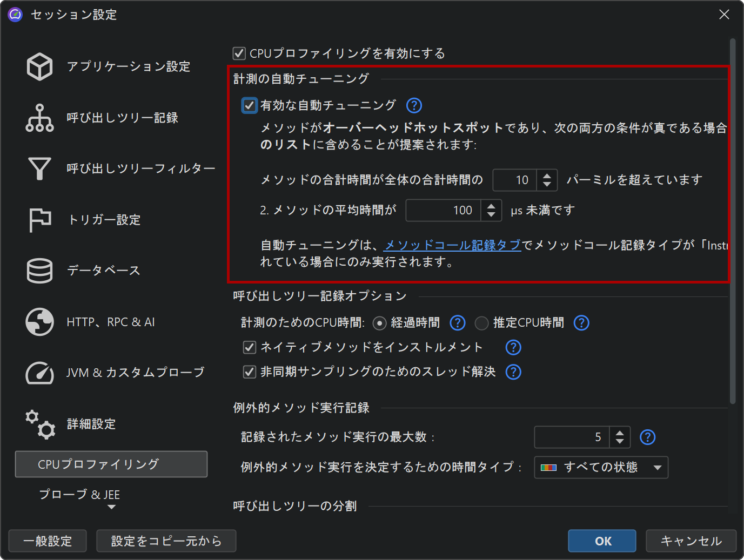Increase the μs average time value
744x560 pixels.
[x=491, y=205]
